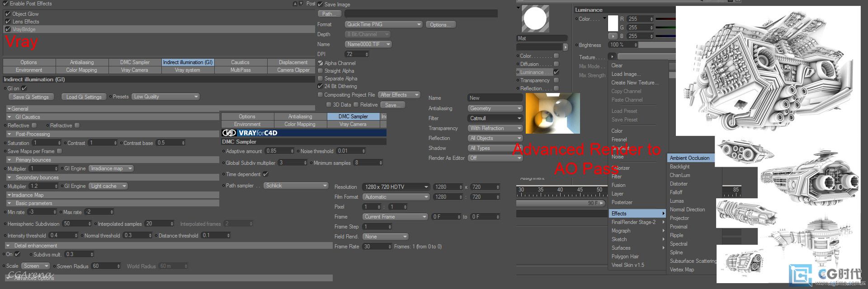Disable the Object Glow post effect
The image size is (868, 289).
point(8,14)
